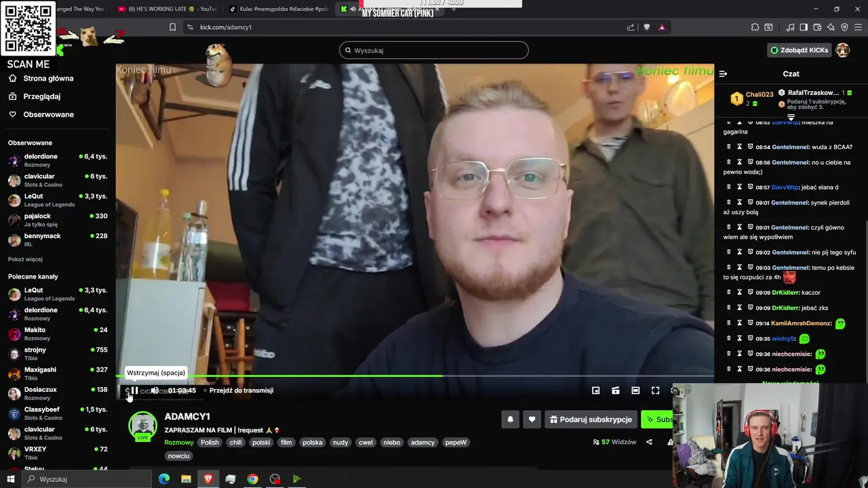Click the Chali023 leaderboard entry
Viewport: 868px width, 488px height.
752,98
